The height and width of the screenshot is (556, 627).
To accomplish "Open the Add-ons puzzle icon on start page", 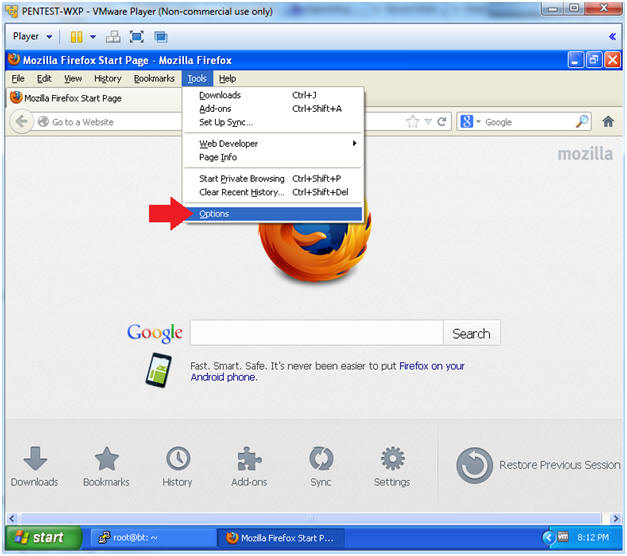I will pos(249,466).
